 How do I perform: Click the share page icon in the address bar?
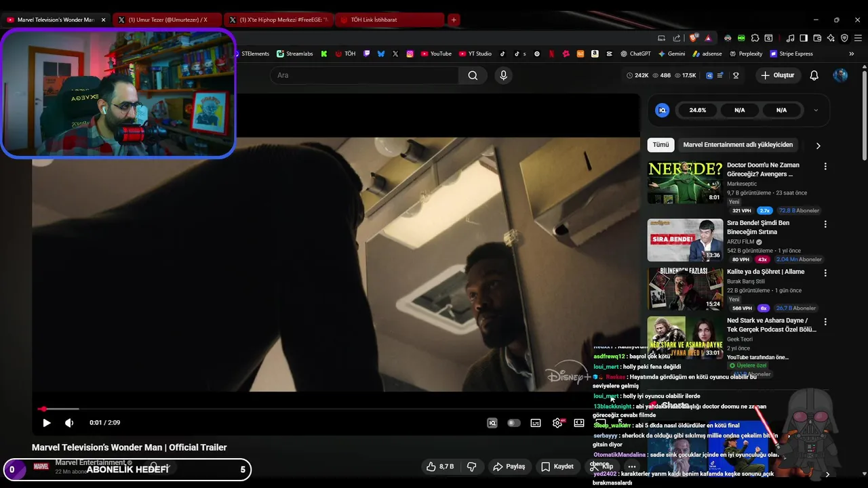[676, 38]
